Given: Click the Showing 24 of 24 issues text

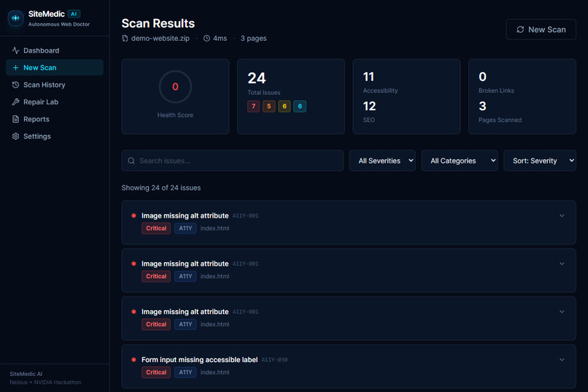Looking at the screenshot, I should [161, 188].
